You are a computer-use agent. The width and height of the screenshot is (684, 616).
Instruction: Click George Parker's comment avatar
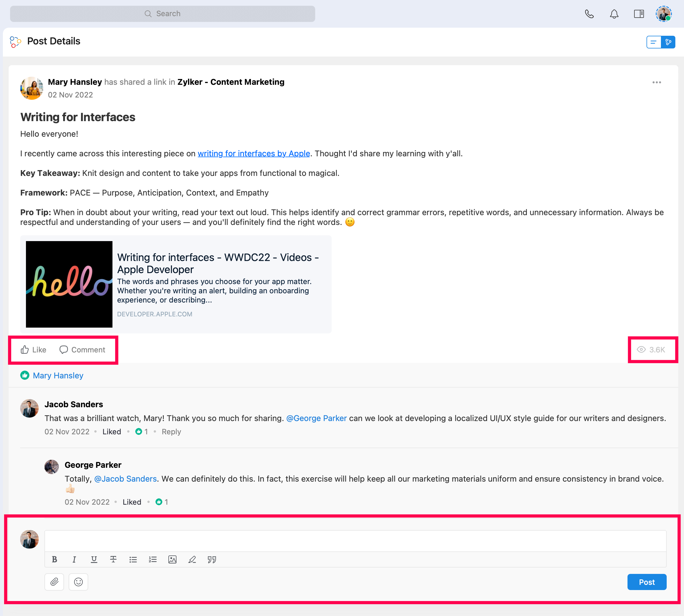click(x=52, y=467)
